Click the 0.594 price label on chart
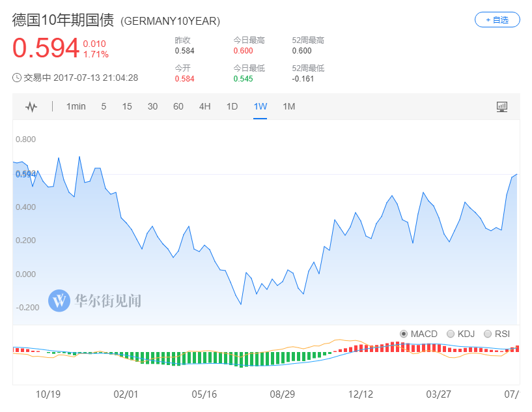This screenshot has height=412, width=532. coord(25,174)
